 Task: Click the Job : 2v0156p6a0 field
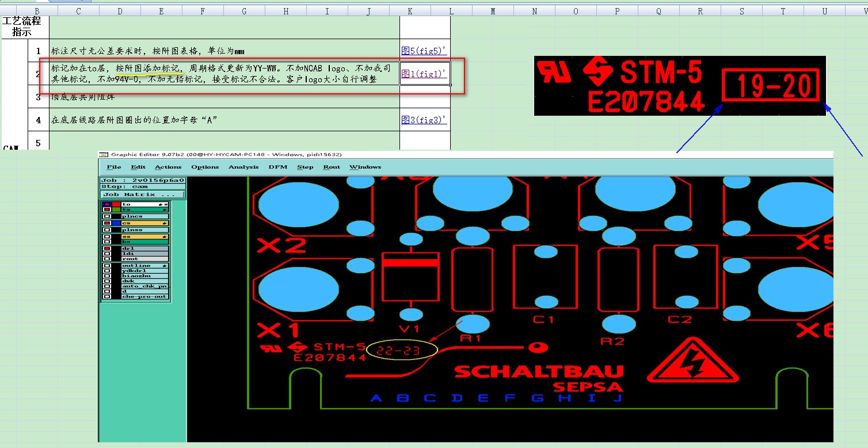(x=143, y=180)
